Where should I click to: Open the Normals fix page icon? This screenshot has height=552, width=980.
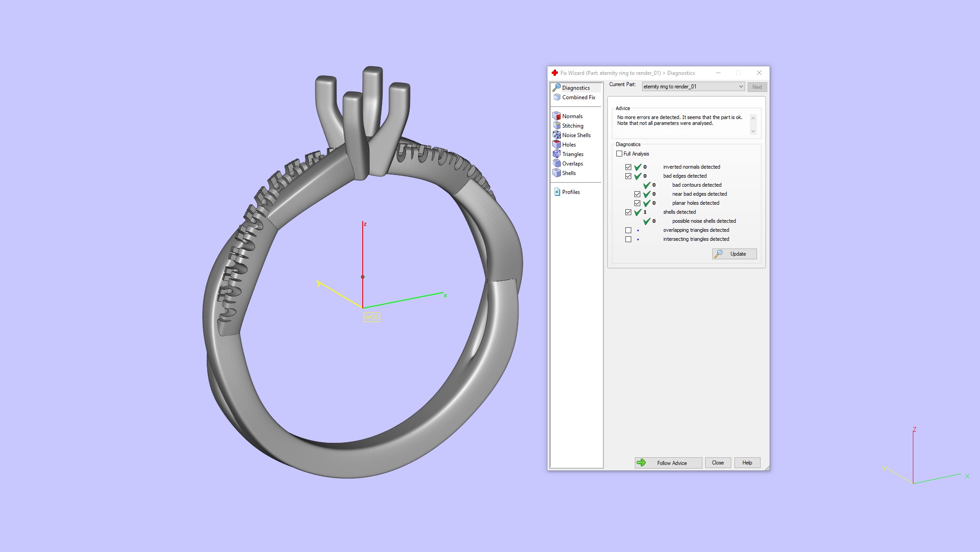(x=557, y=116)
